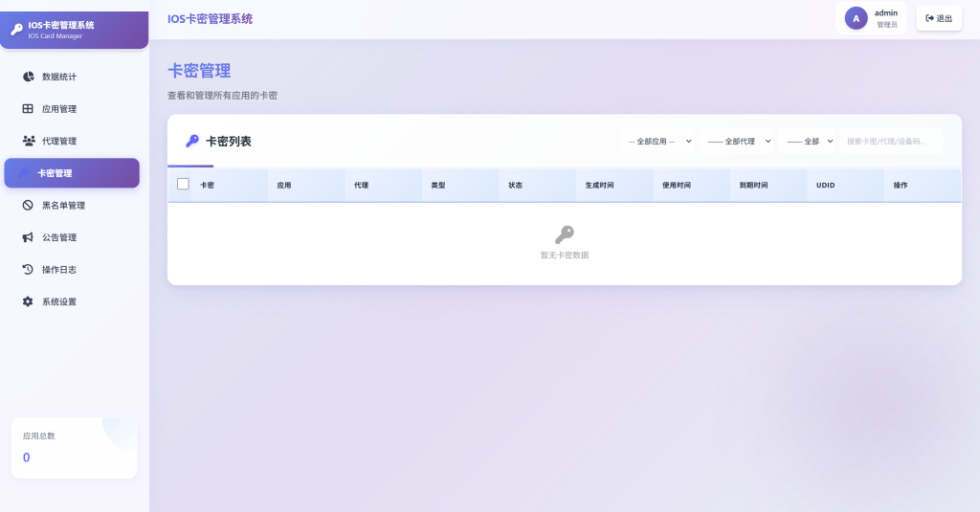Click the 退出 logout button
The height and width of the screenshot is (512, 980).
click(939, 19)
